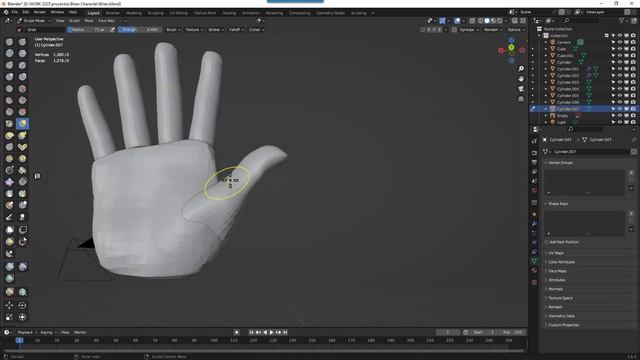Enable the Add Rest Position checkbox

[x=547, y=242]
